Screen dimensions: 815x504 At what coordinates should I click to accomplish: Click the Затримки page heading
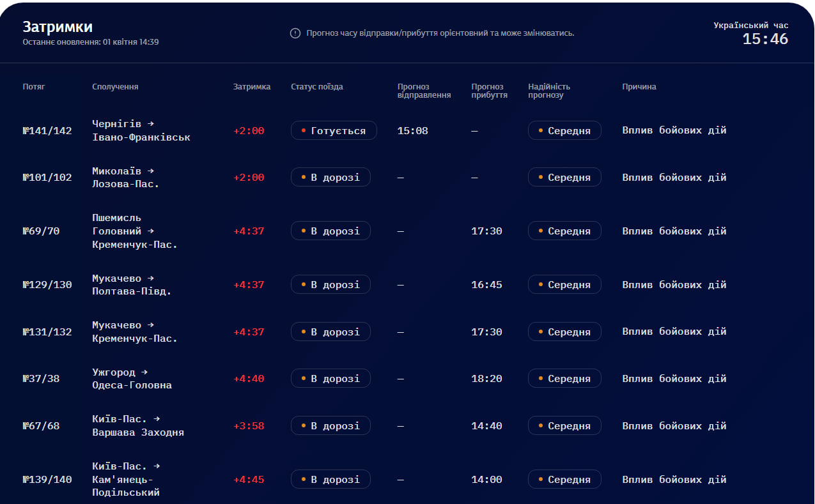pyautogui.click(x=58, y=27)
